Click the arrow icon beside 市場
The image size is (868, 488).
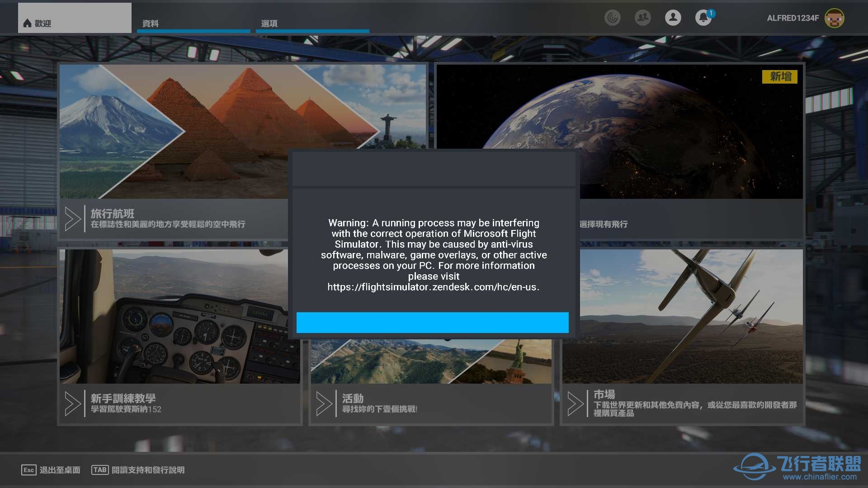(575, 404)
